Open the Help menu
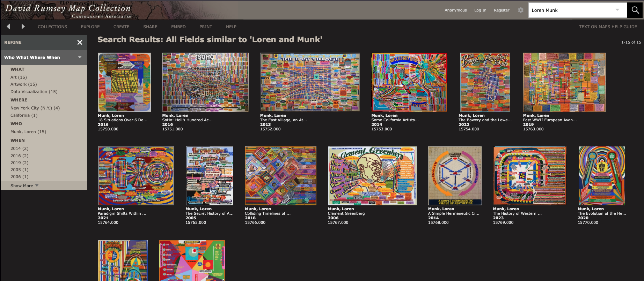 click(x=231, y=27)
